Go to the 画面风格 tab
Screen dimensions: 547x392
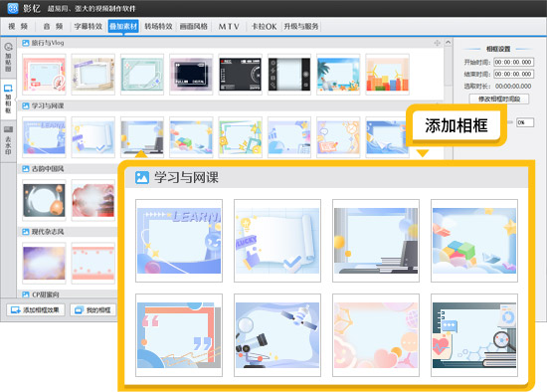click(194, 26)
